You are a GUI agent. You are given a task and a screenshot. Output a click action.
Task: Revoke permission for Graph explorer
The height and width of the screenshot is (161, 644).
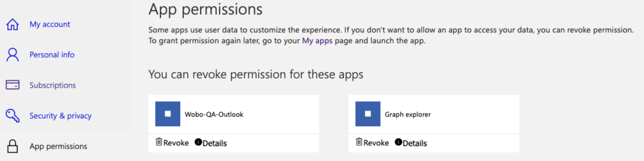[376, 143]
